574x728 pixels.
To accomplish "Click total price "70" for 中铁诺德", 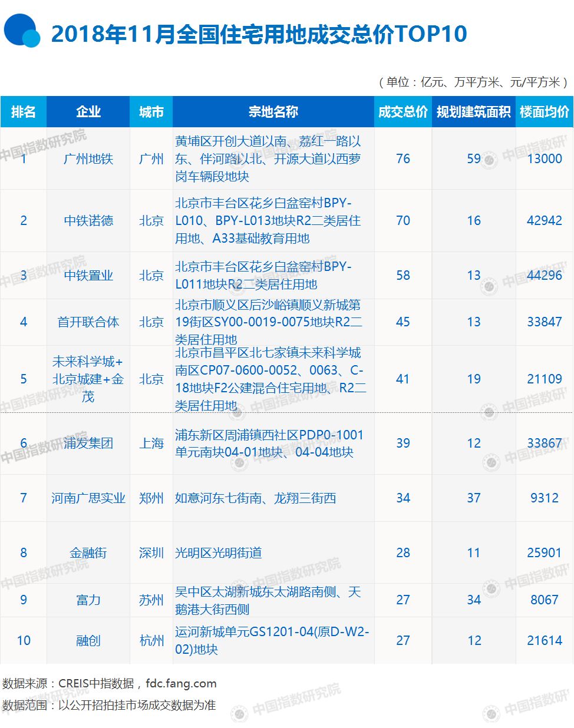I will coord(403,221).
